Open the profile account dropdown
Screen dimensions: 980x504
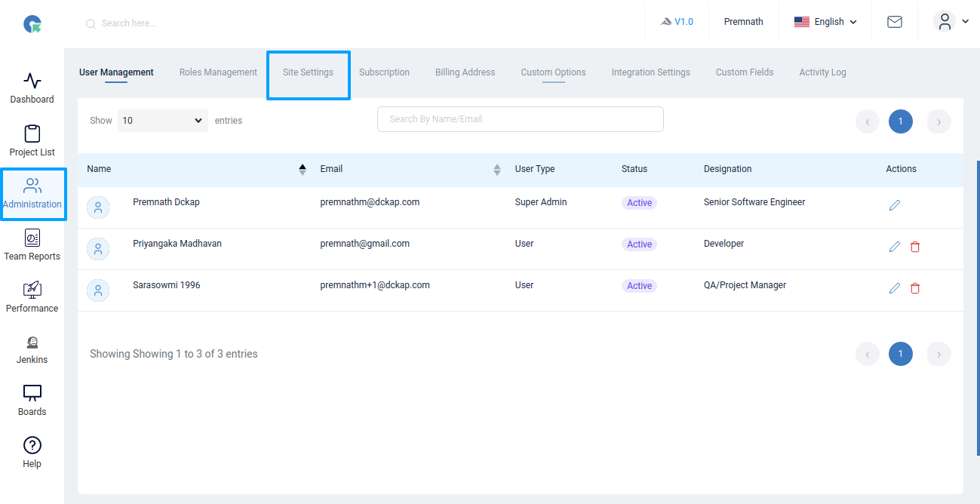pyautogui.click(x=951, y=21)
